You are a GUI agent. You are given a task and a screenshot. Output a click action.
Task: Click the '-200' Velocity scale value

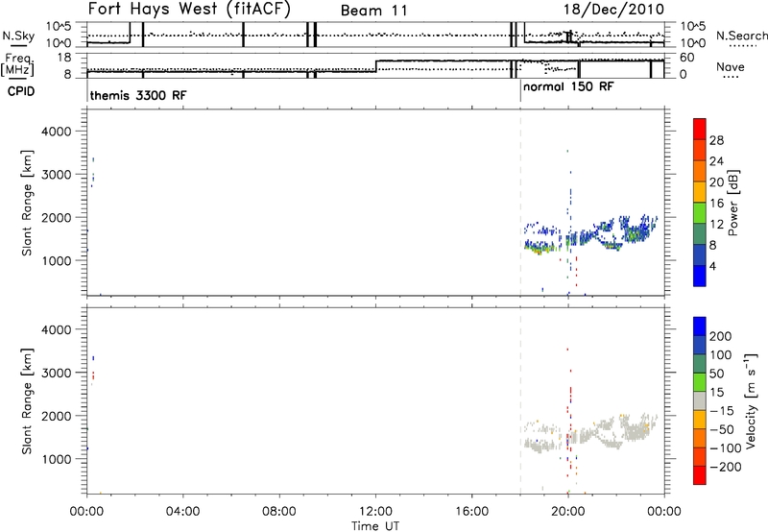point(725,467)
